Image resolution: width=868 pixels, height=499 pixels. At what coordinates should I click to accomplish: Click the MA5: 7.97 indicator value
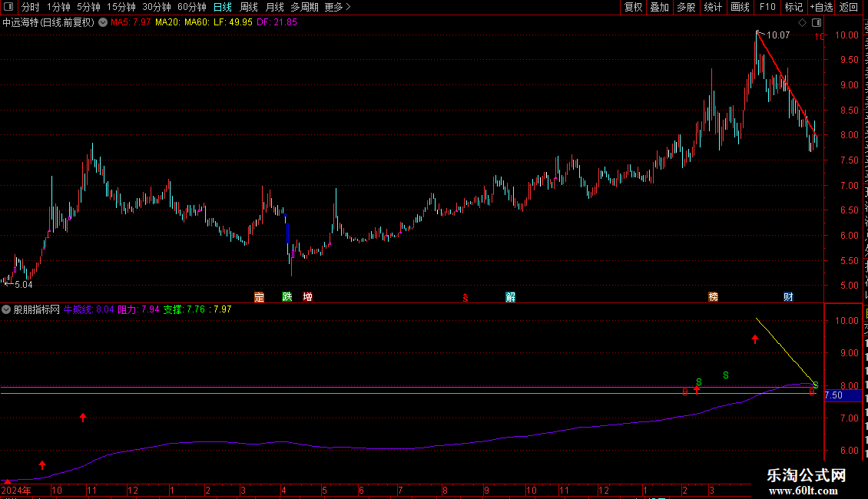point(131,22)
